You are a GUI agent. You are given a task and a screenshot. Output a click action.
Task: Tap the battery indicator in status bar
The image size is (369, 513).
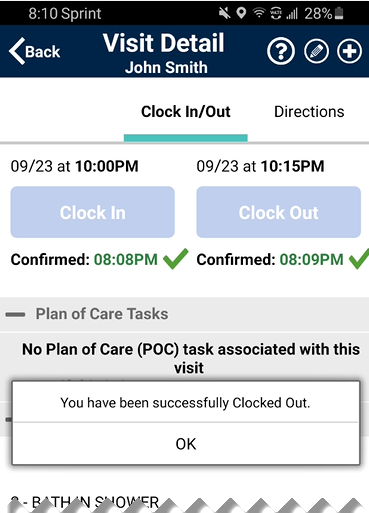point(339,14)
